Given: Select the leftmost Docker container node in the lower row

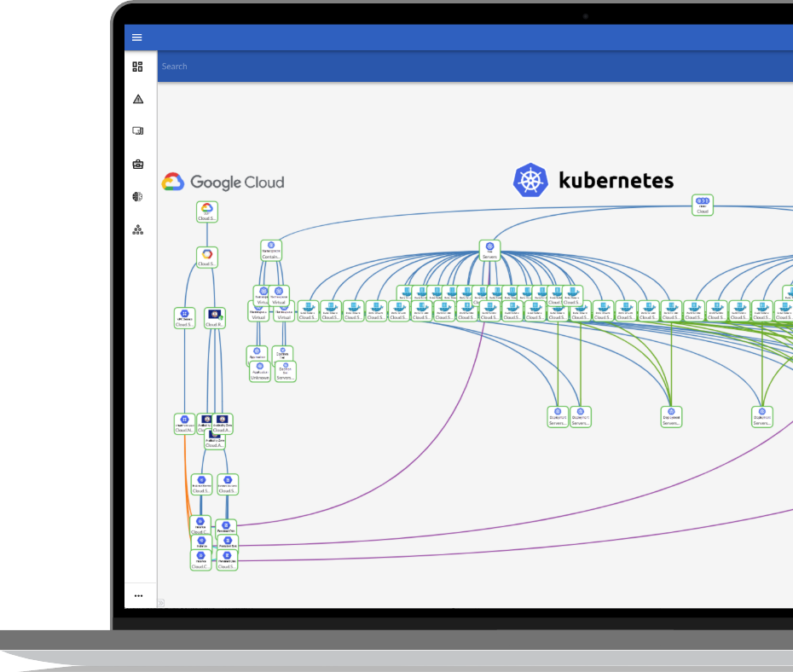Looking at the screenshot, I should click(x=308, y=311).
